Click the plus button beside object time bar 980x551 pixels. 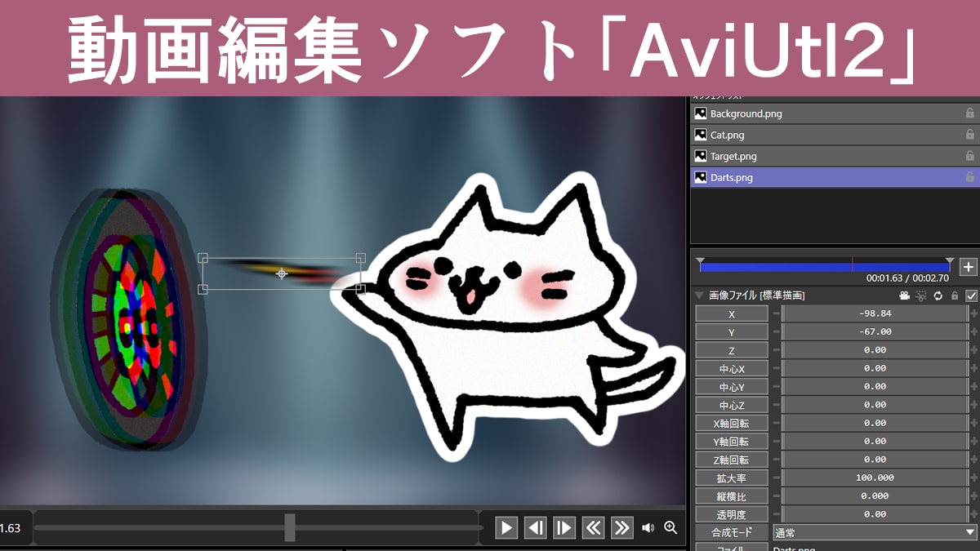(x=969, y=267)
